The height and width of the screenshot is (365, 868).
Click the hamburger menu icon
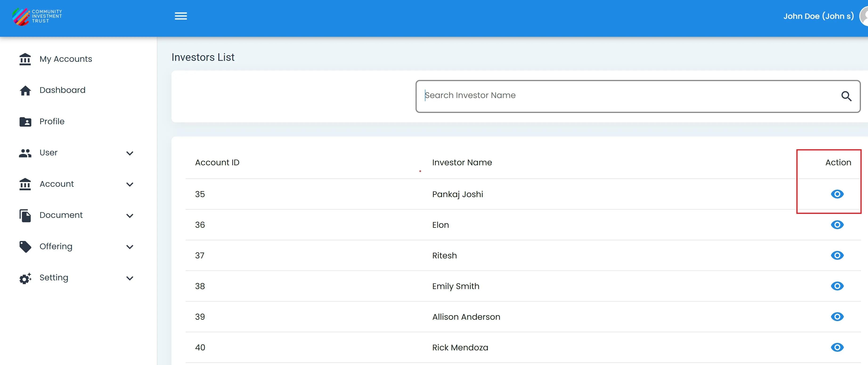tap(181, 16)
